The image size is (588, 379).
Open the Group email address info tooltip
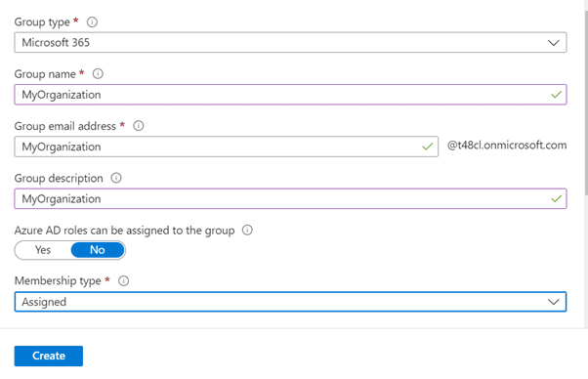139,126
